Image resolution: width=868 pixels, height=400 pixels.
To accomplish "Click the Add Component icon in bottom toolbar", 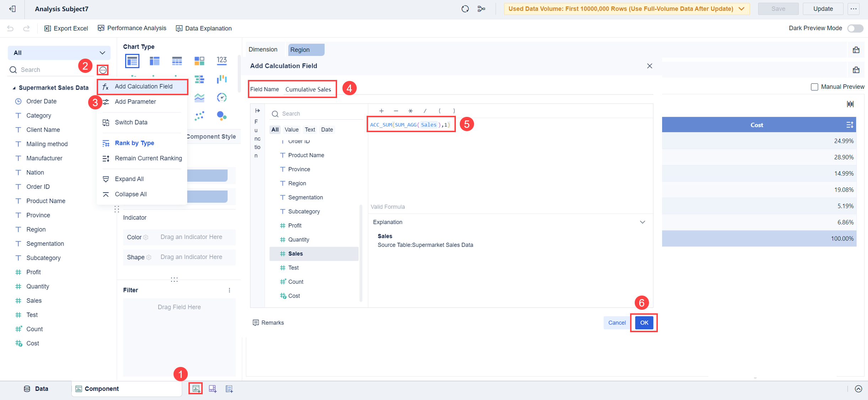I will (x=196, y=388).
